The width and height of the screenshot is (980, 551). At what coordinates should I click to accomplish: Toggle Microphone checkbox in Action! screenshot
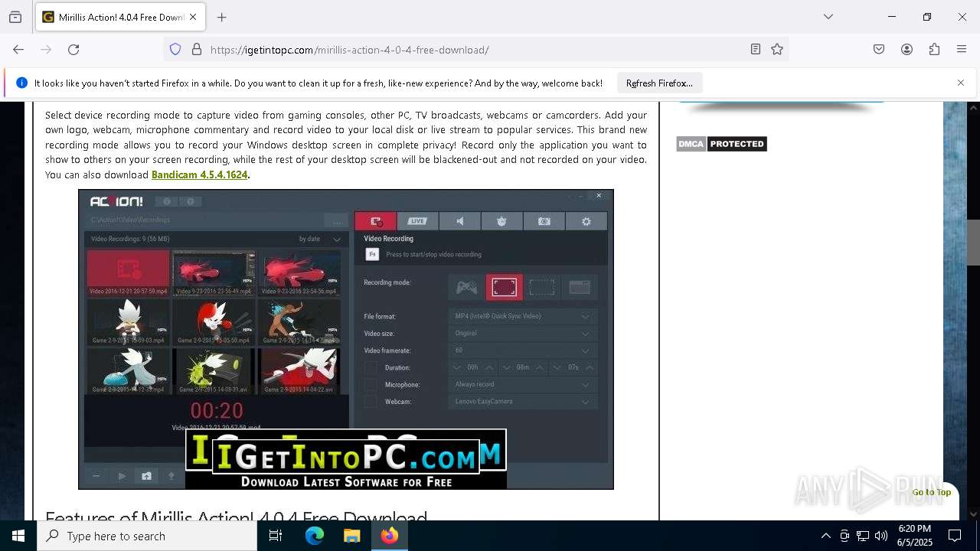click(x=371, y=384)
